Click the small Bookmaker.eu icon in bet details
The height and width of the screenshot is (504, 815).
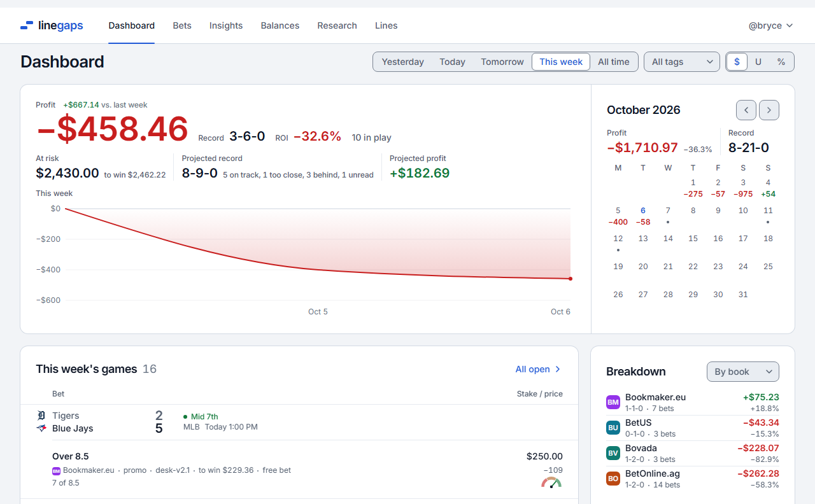tap(56, 470)
